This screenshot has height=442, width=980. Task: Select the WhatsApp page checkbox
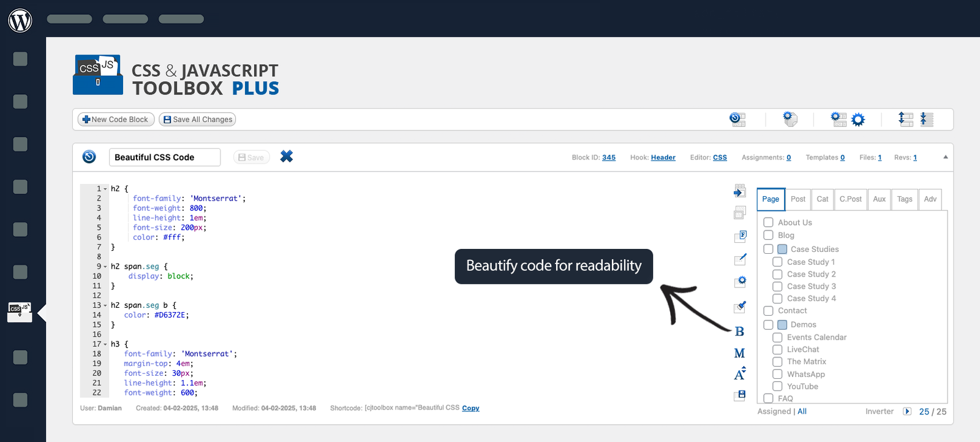coord(777,374)
